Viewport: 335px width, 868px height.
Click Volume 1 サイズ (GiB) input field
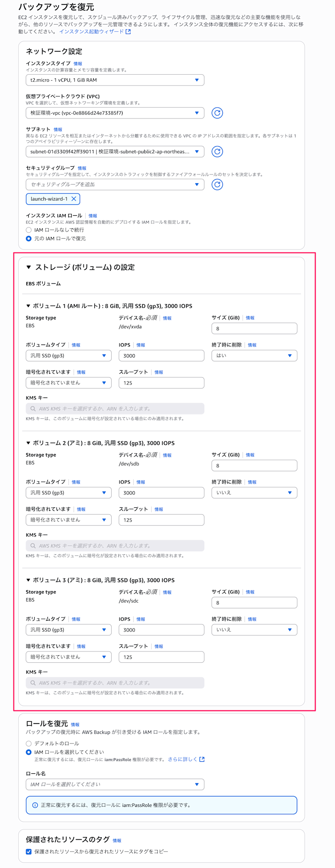click(254, 329)
